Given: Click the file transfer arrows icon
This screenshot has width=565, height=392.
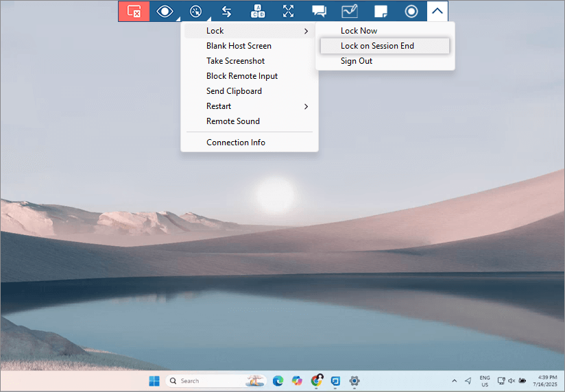Looking at the screenshot, I should click(x=226, y=11).
